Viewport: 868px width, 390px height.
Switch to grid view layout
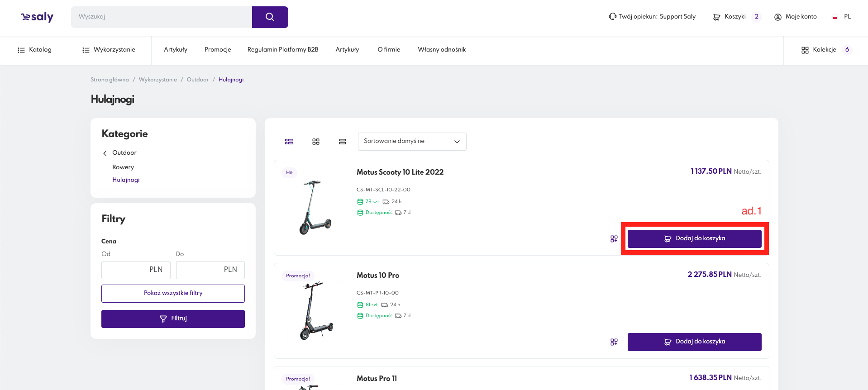(x=316, y=142)
